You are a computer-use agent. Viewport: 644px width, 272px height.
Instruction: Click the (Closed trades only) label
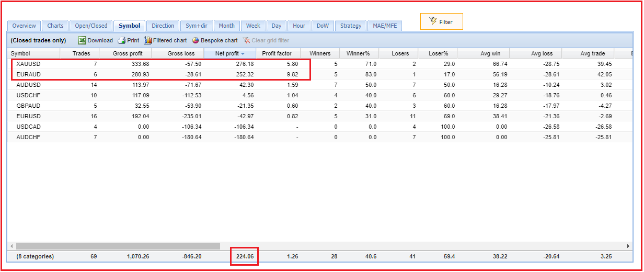point(38,40)
